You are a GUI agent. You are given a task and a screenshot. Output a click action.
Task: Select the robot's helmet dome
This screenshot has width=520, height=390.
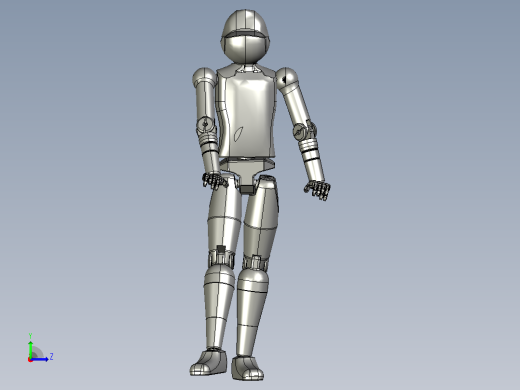pos(245,23)
